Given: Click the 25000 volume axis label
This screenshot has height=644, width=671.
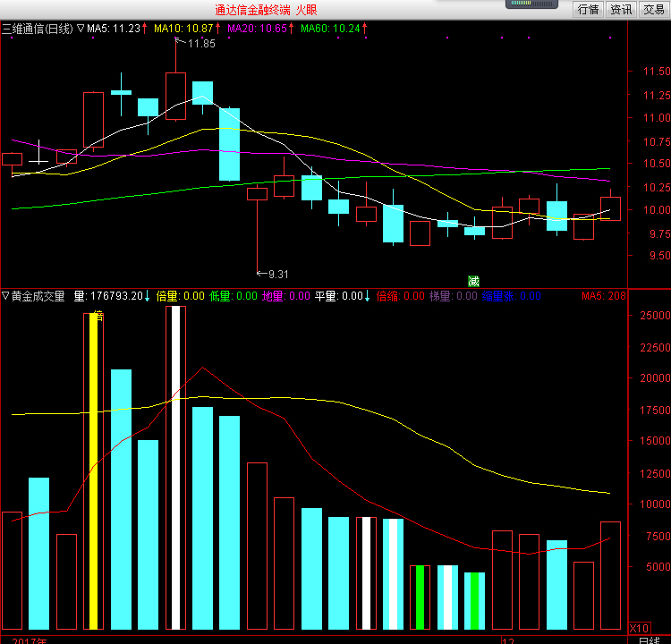Looking at the screenshot, I should [x=655, y=316].
